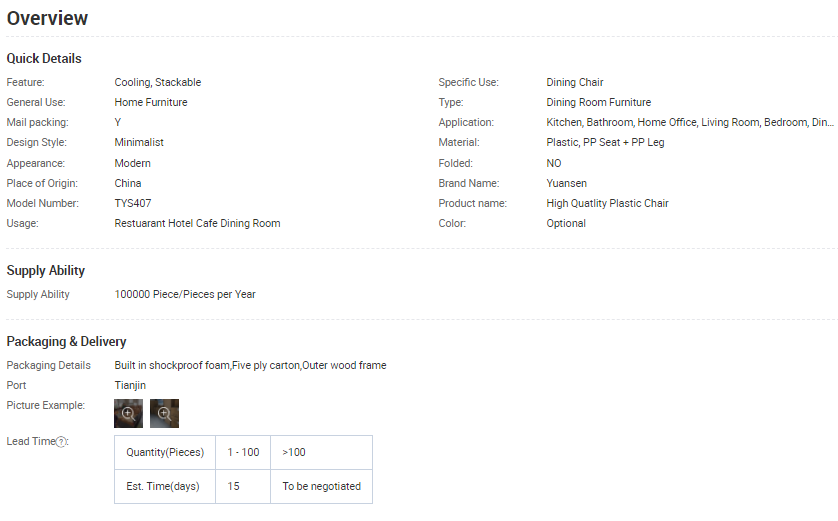This screenshot has height=521, width=838.
Task: Click the 'High Quatlity Plastic Chair' product name
Action: [x=607, y=203]
